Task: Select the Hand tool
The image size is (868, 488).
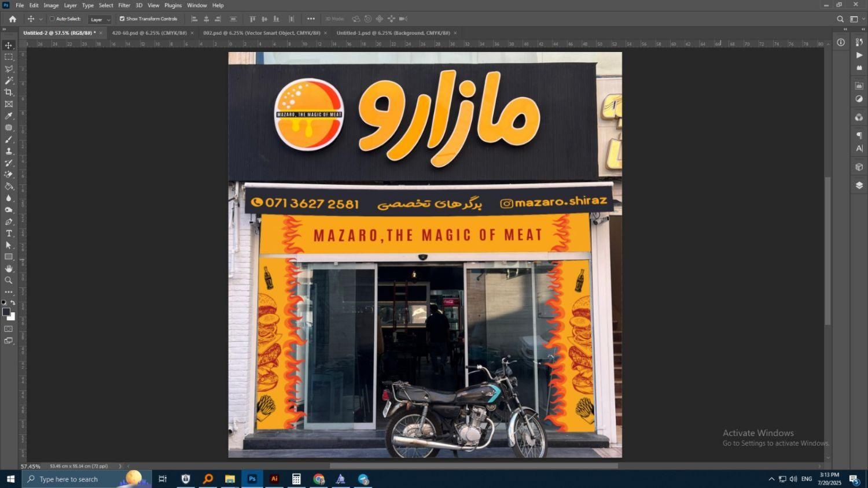Action: pos(9,269)
